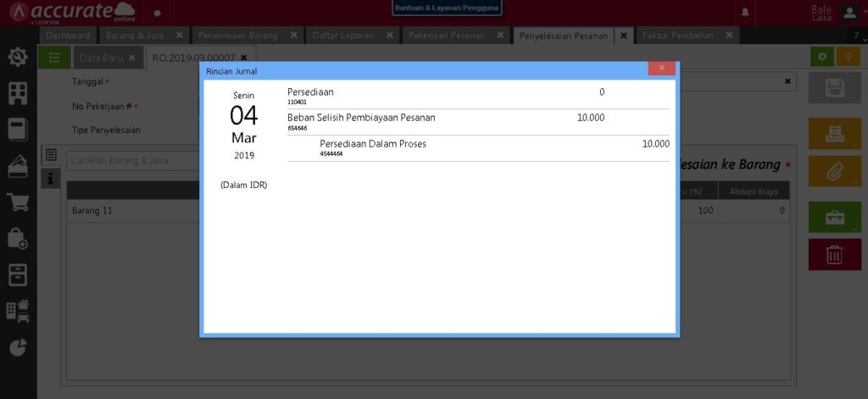Click the floppy disk save button
Image resolution: width=868 pixels, height=399 pixels.
tap(834, 88)
